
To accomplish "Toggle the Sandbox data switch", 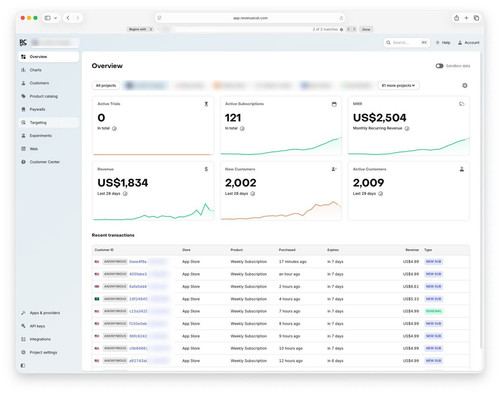I will (439, 66).
